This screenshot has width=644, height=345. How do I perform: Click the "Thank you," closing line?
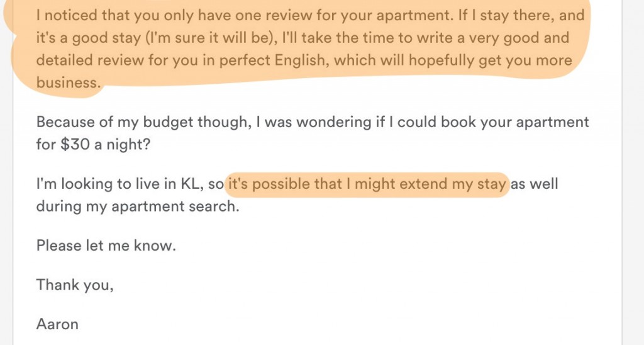pyautogui.click(x=75, y=285)
